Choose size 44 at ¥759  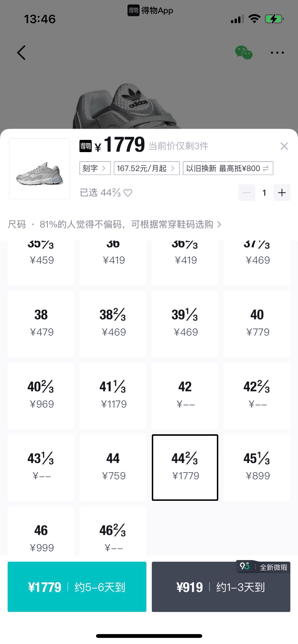pos(113,467)
